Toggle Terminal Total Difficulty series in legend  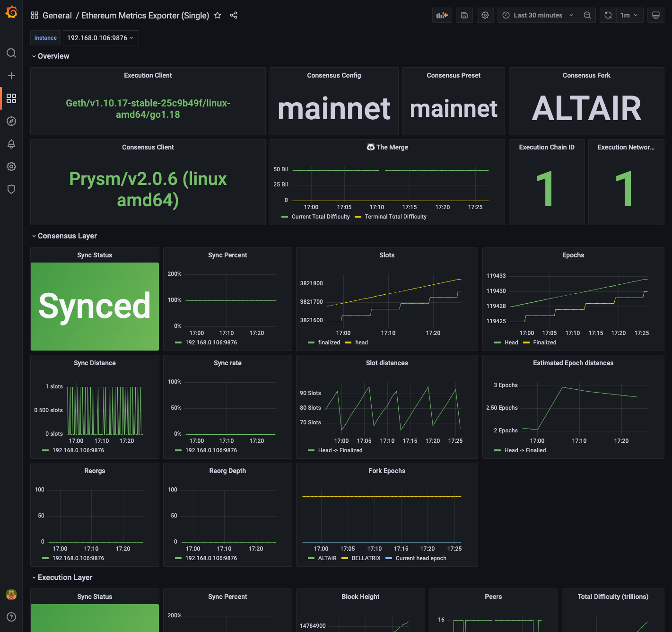point(396,217)
